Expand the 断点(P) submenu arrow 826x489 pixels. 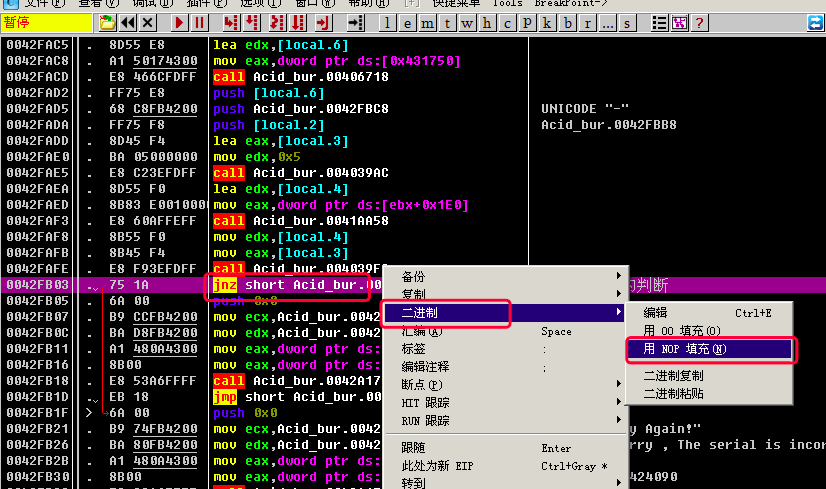point(619,384)
